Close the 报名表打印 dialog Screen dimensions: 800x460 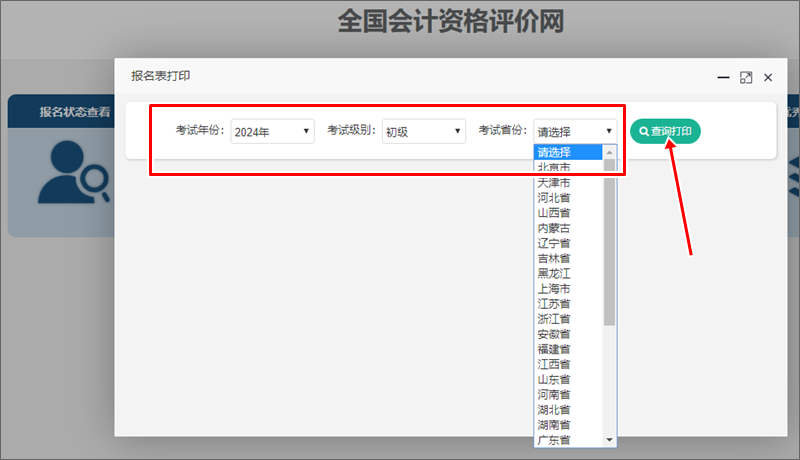click(x=768, y=78)
